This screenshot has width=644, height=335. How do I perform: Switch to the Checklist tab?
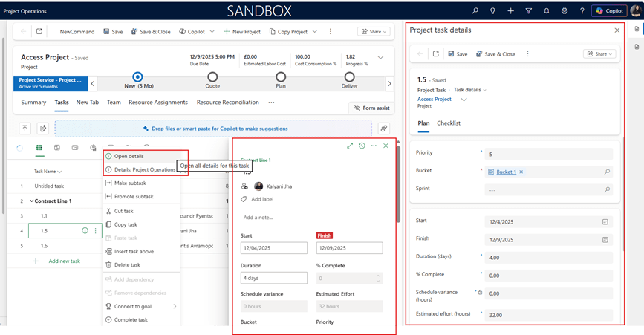(x=448, y=123)
